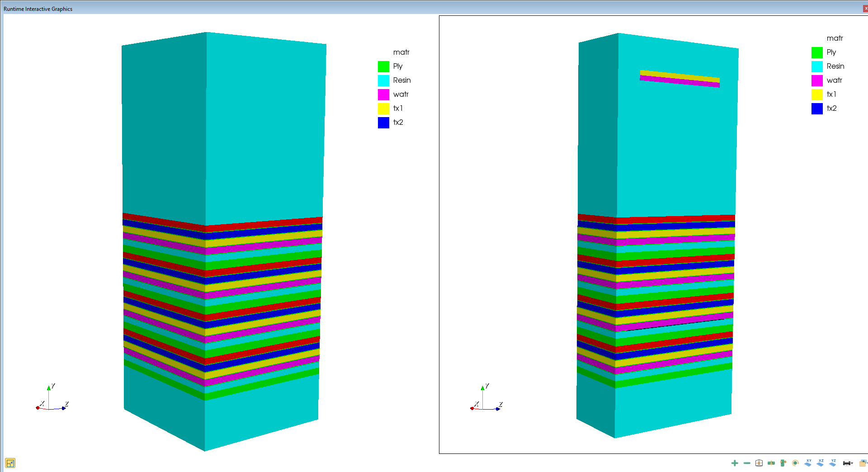Click the 'watr' label in left legend
Screen dimensions: 868x472
[x=401, y=94]
